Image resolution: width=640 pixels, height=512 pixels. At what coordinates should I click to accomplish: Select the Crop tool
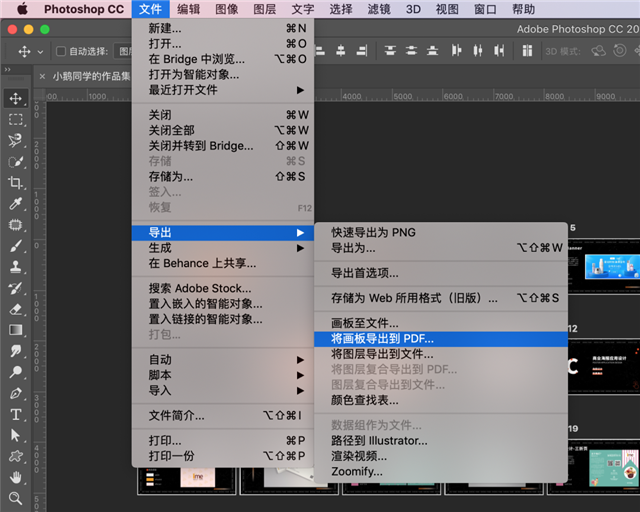pos(16,183)
